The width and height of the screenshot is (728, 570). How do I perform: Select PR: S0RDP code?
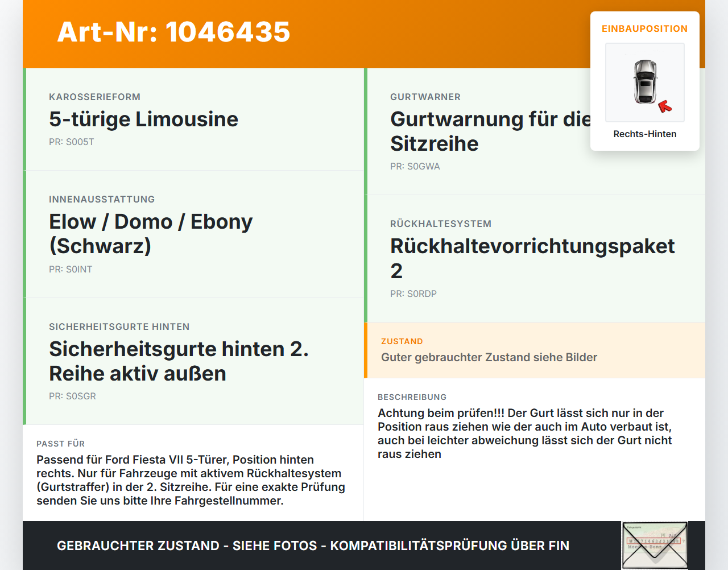413,294
